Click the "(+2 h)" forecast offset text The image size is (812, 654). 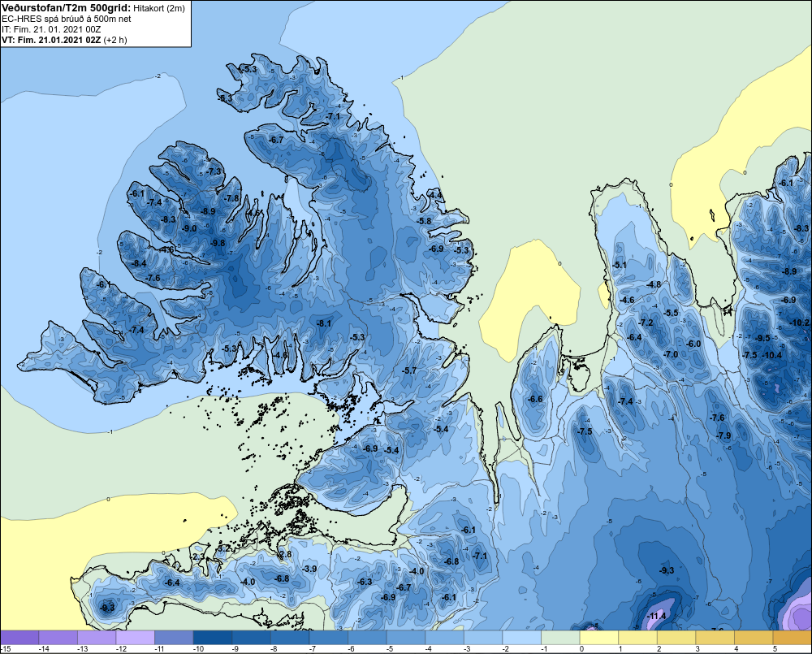115,40
